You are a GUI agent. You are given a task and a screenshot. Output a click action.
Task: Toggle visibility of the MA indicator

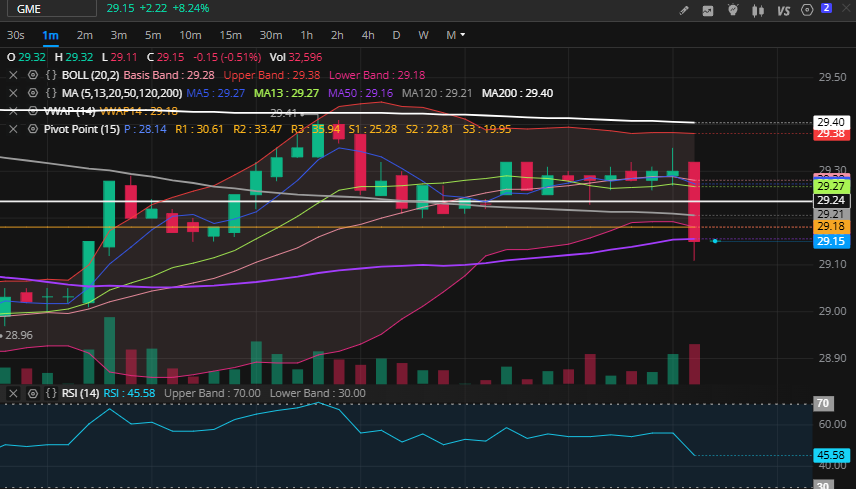click(33, 93)
